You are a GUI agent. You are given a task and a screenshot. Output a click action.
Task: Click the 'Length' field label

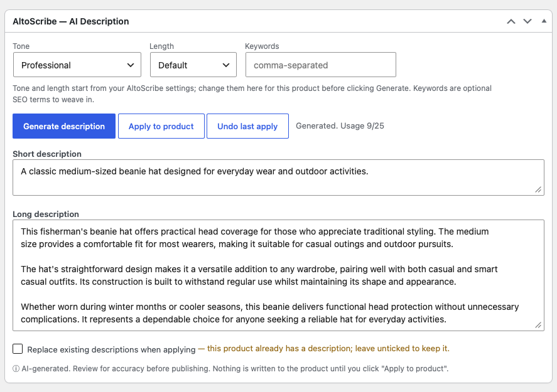[x=161, y=46]
